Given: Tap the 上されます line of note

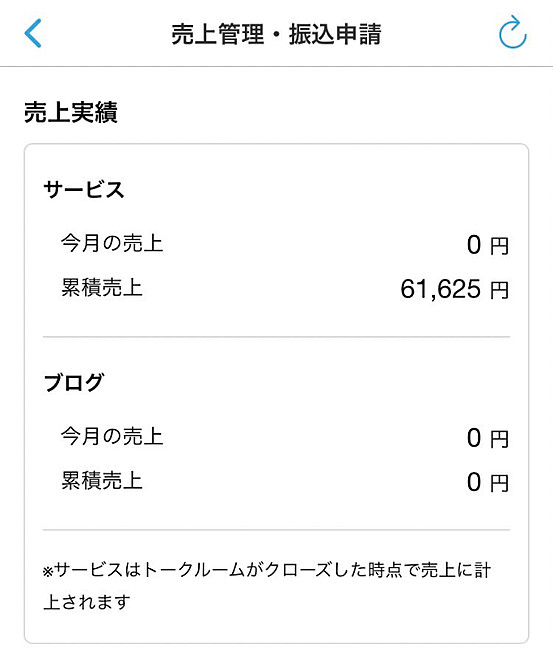Looking at the screenshot, I should tap(87, 602).
